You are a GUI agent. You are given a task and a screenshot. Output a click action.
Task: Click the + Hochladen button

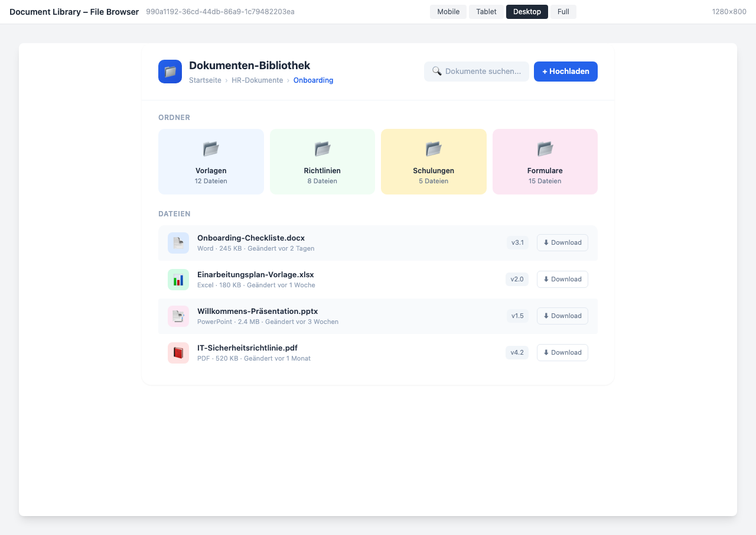(x=565, y=71)
